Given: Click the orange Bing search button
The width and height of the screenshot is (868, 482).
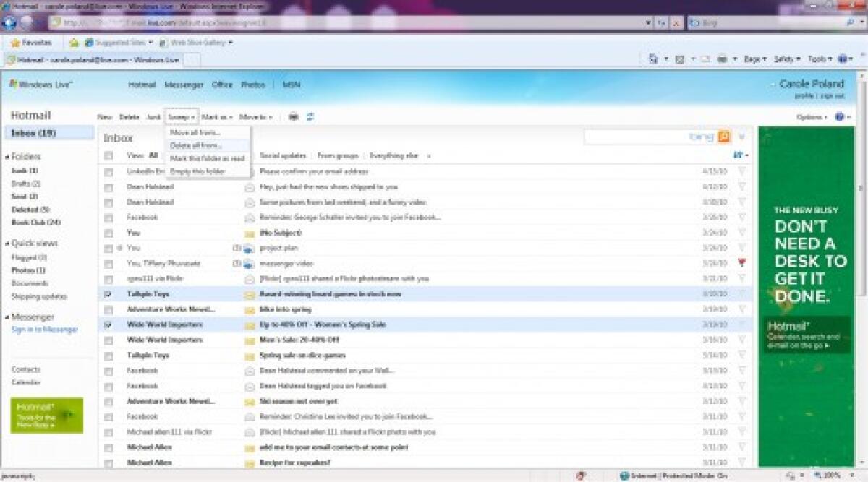Looking at the screenshot, I should [x=723, y=137].
